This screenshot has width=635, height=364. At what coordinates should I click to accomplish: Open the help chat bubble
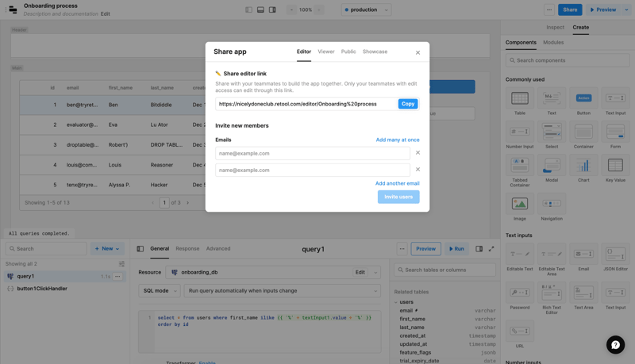coord(615,345)
